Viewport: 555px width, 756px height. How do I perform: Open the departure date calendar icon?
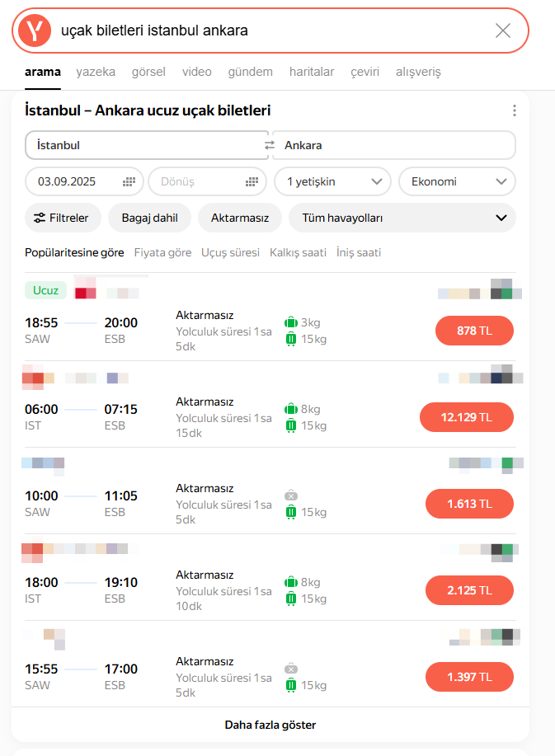[x=129, y=181]
